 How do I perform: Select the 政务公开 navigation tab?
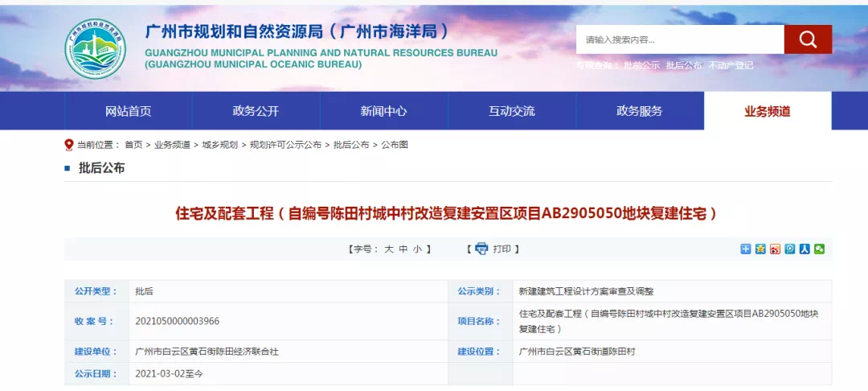pyautogui.click(x=256, y=111)
